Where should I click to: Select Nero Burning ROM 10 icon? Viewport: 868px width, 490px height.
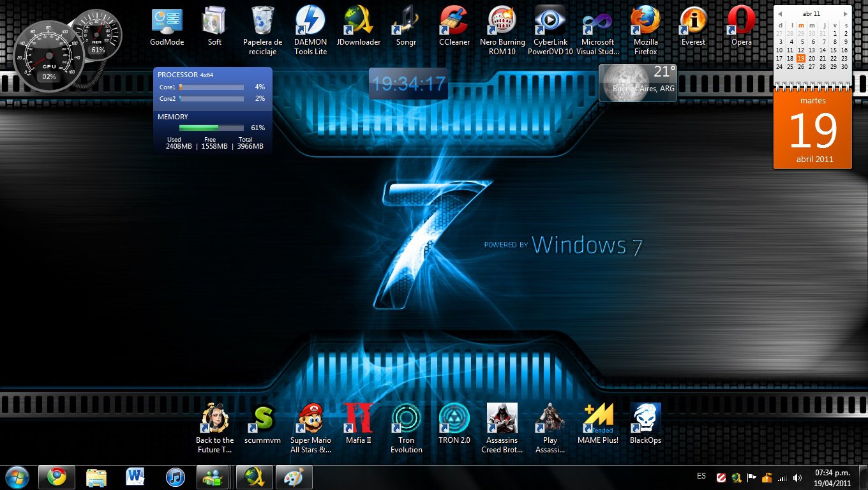point(502,31)
